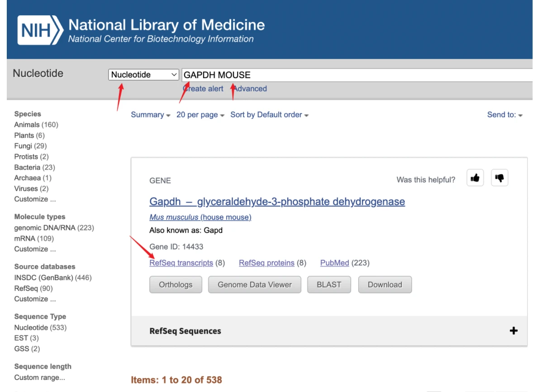Click the Create alert link
This screenshot has height=392, width=533.
203,89
